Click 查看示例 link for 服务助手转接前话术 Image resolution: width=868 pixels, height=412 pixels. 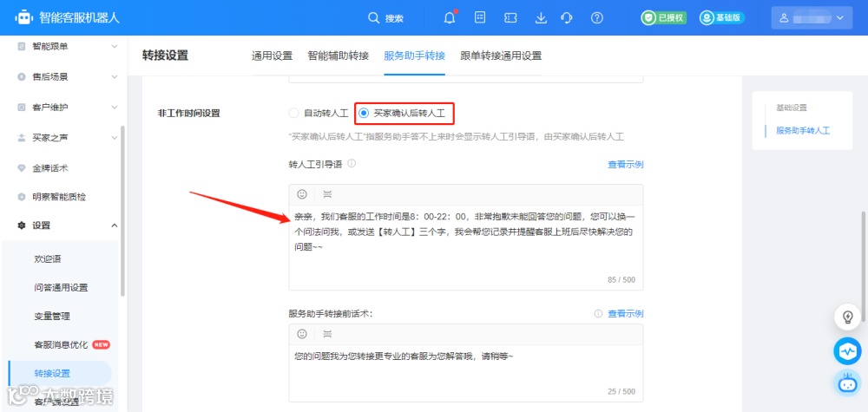626,314
